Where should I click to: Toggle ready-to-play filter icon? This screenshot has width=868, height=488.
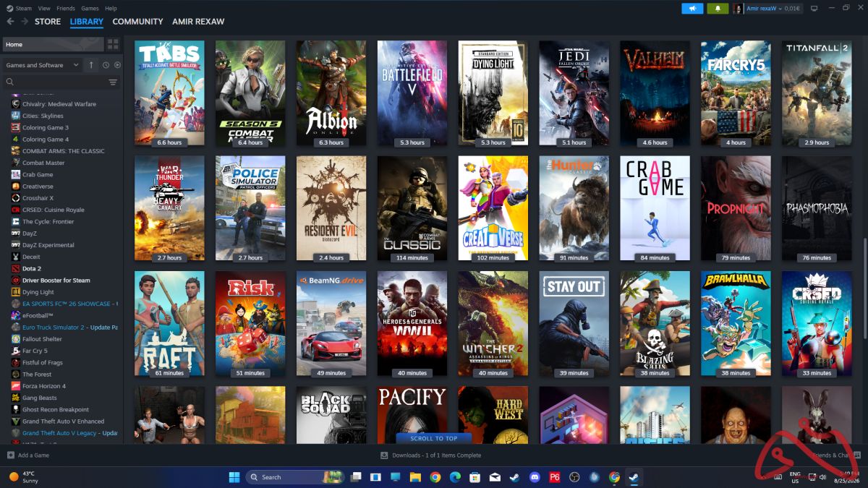click(x=117, y=65)
